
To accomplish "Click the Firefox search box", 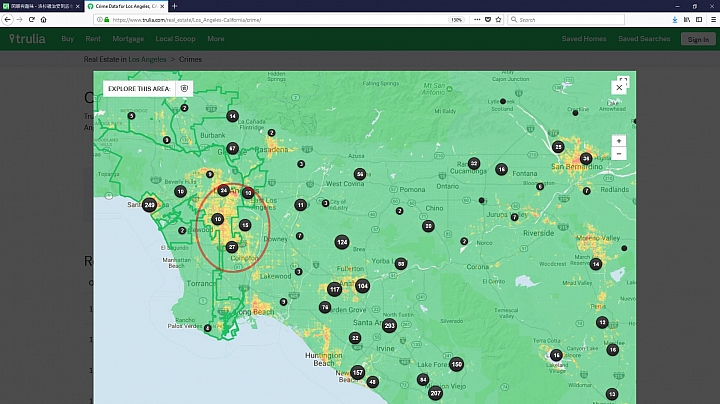I will (566, 20).
